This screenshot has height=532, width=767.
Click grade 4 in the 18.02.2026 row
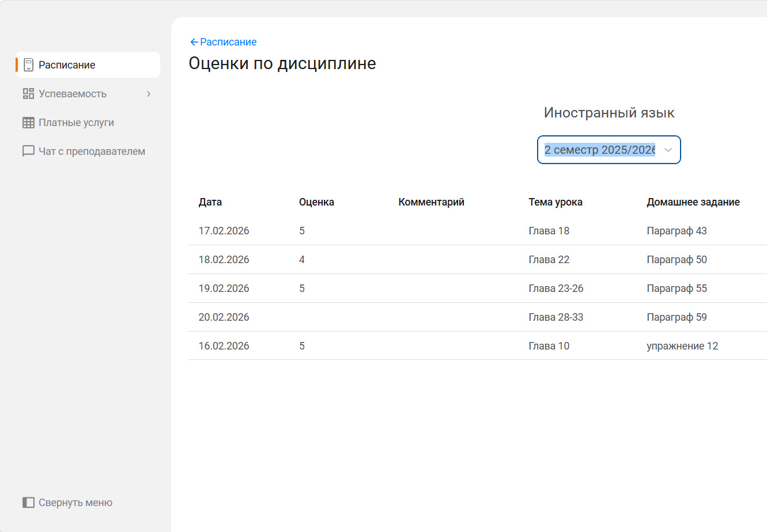pos(302,260)
